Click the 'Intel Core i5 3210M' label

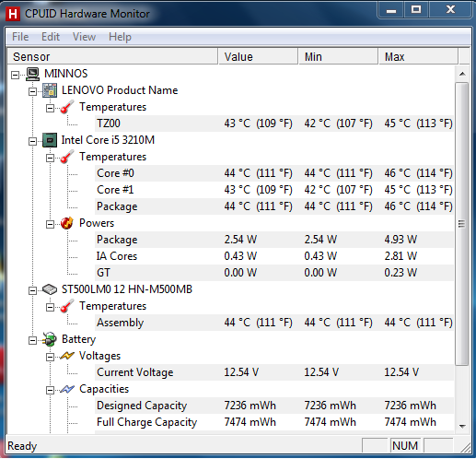(108, 140)
